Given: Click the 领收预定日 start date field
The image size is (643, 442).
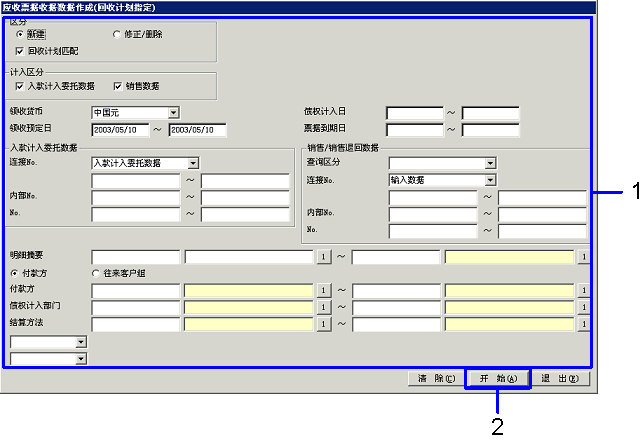Looking at the screenshot, I should (119, 130).
